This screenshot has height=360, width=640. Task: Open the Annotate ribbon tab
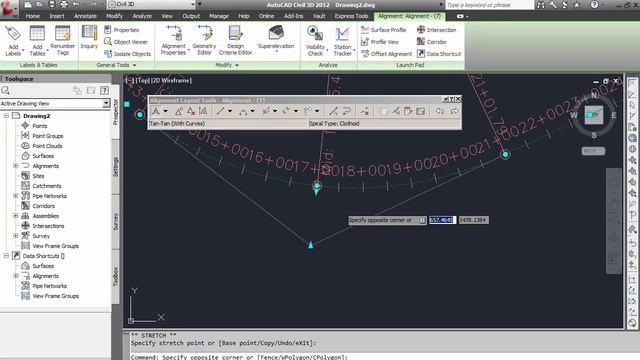85,16
